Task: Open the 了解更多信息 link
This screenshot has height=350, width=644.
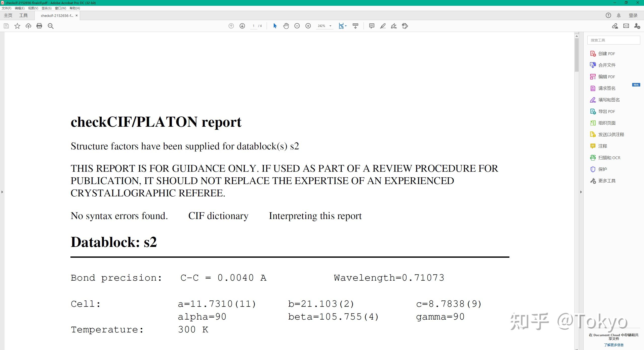Action: pos(614,345)
